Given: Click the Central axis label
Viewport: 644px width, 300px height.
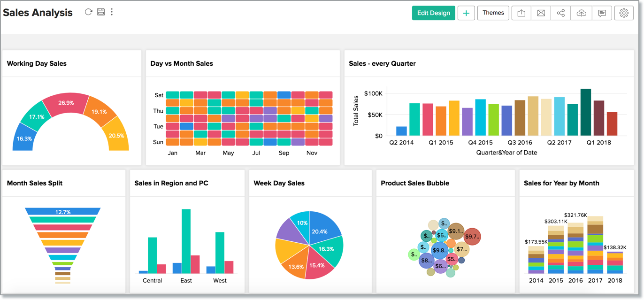Looking at the screenshot, I should click(x=152, y=281).
